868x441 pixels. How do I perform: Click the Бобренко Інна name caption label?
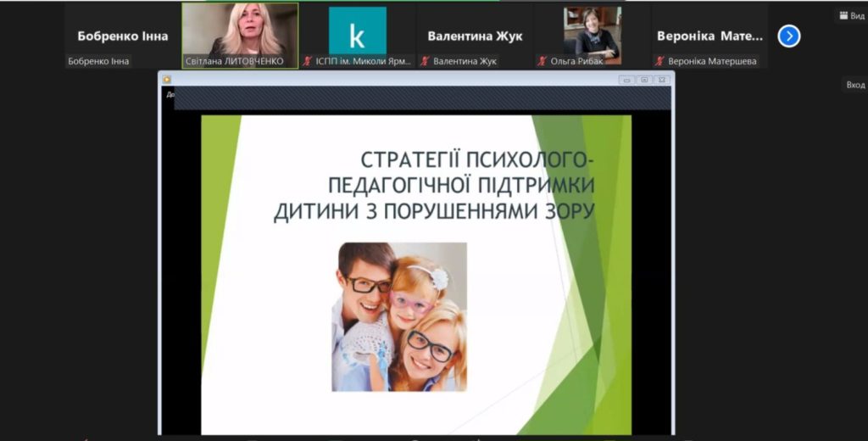[x=98, y=61]
